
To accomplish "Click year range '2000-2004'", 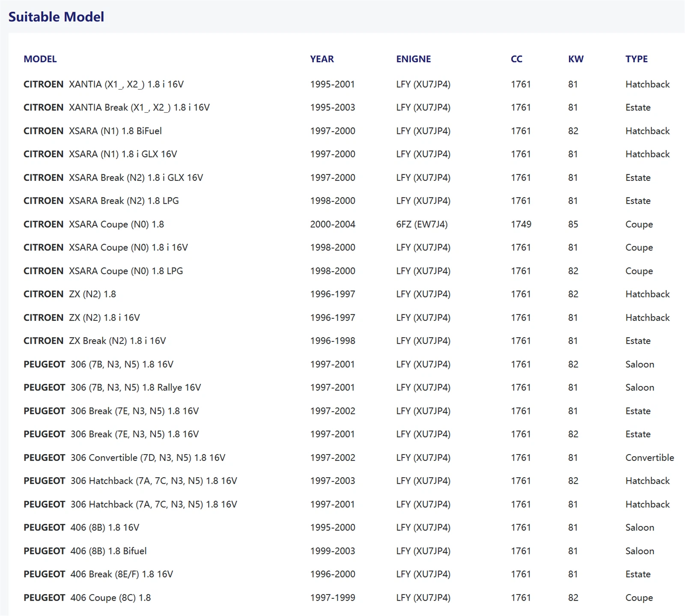I will coord(333,224).
